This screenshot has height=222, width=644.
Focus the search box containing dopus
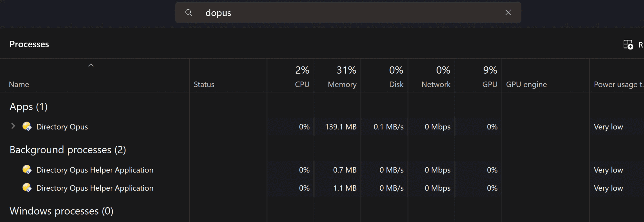(348, 13)
